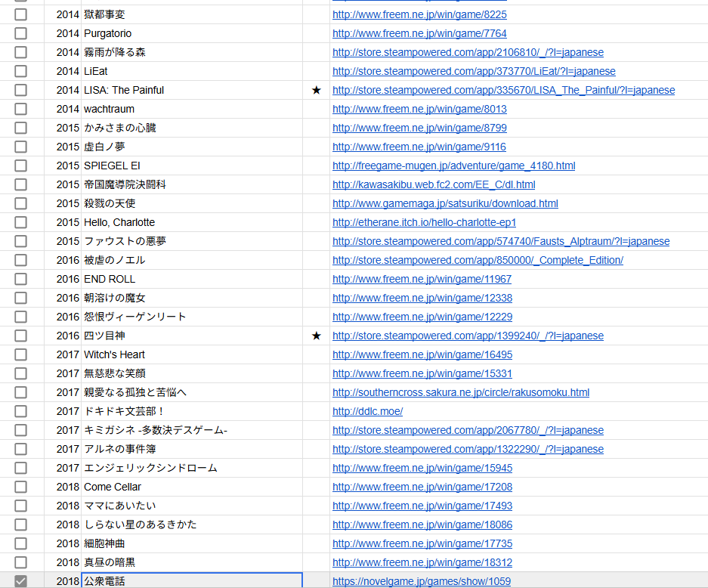Image resolution: width=708 pixels, height=588 pixels.
Task: Select the cell titled 殺戮の天使
Action: pos(192,203)
